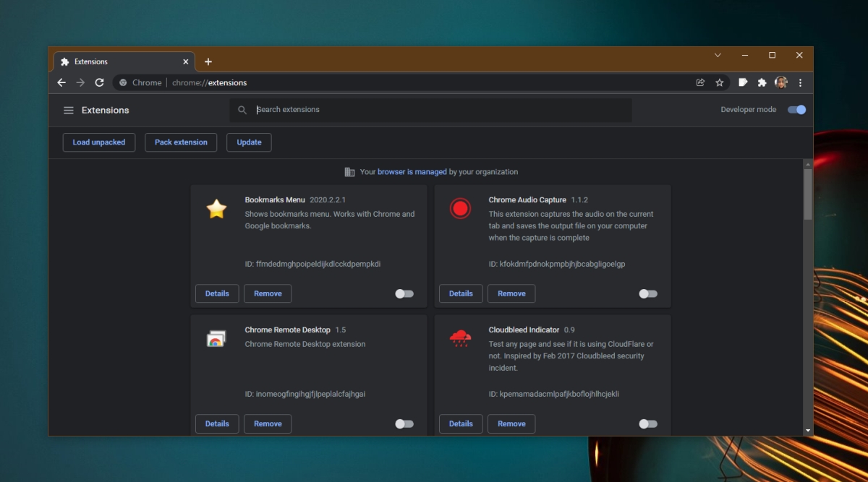The image size is (868, 482).
Task: Click the Chrome Remote Desktop icon
Action: [216, 339]
